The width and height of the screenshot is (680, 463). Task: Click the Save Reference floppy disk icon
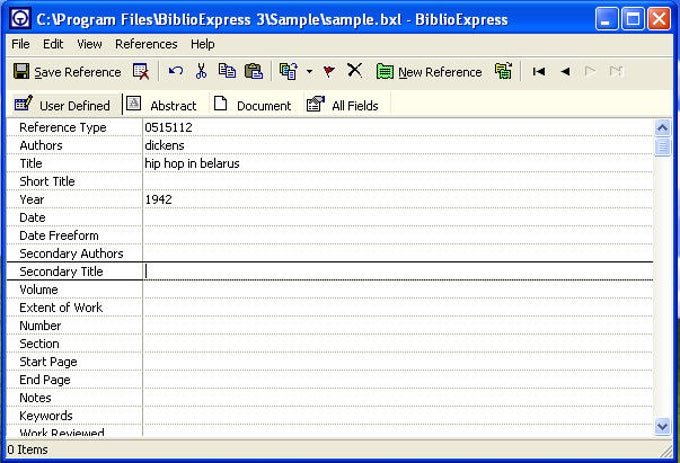(21, 71)
